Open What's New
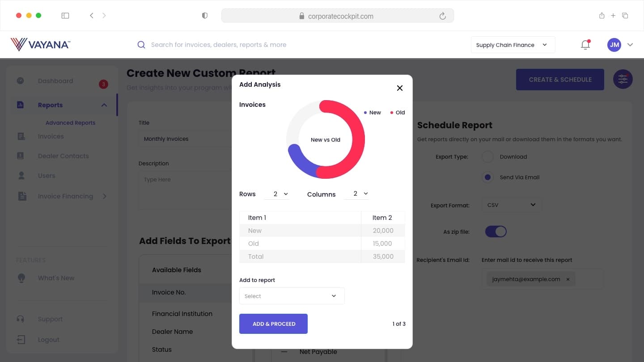Screen dimensions: 644x362 (56, 278)
